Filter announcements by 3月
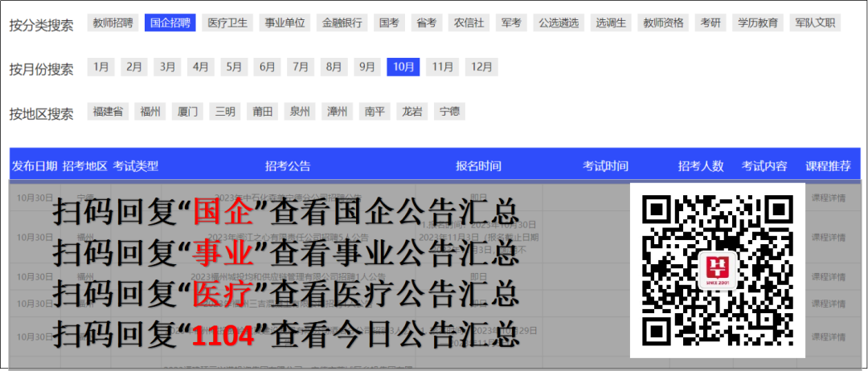This screenshot has height=371, width=868. click(167, 67)
